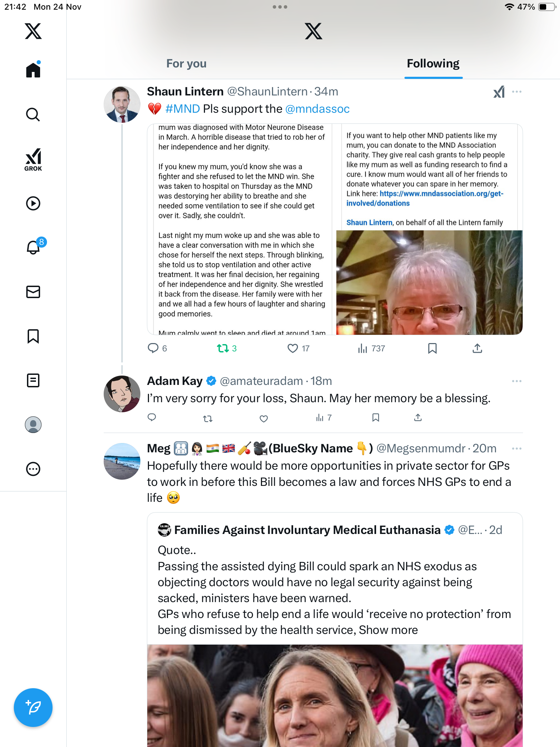
Task: Open Bookmarks in the sidebar
Action: click(x=33, y=336)
